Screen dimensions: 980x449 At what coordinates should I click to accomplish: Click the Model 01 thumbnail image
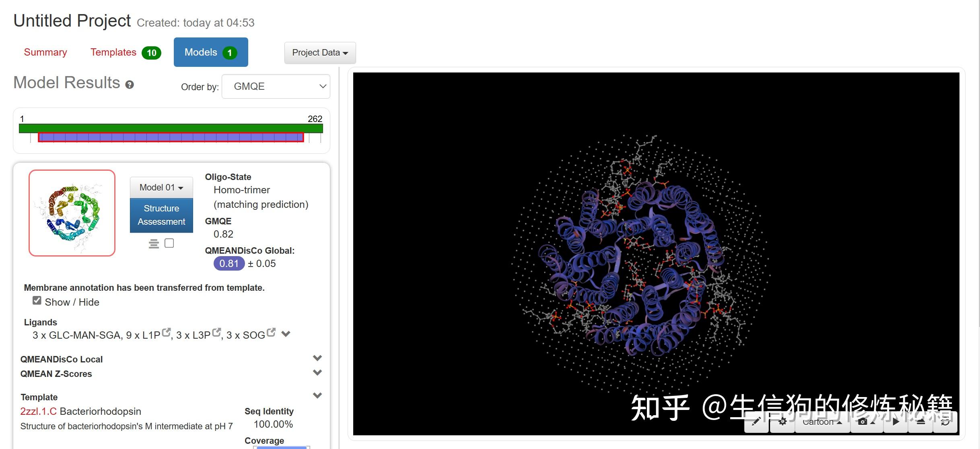coord(72,213)
